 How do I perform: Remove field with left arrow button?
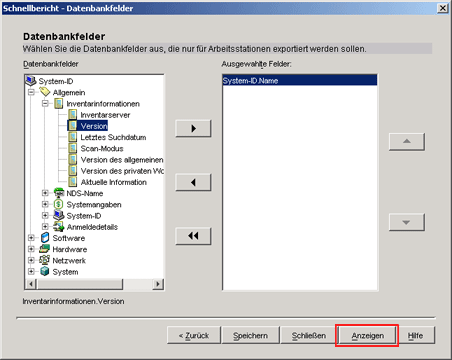tap(193, 182)
